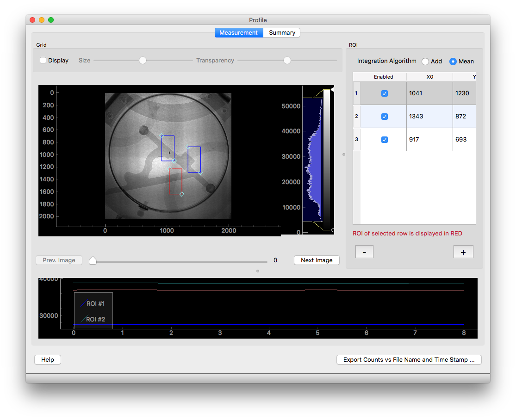The height and width of the screenshot is (420, 516).
Task: Click the image index slider handle
Action: [x=93, y=261]
